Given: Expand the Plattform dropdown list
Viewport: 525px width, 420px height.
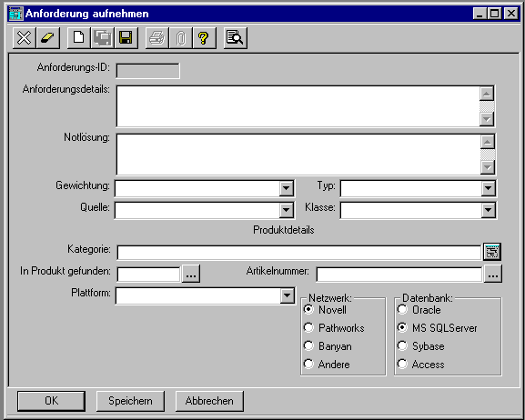Looking at the screenshot, I should tap(287, 295).
